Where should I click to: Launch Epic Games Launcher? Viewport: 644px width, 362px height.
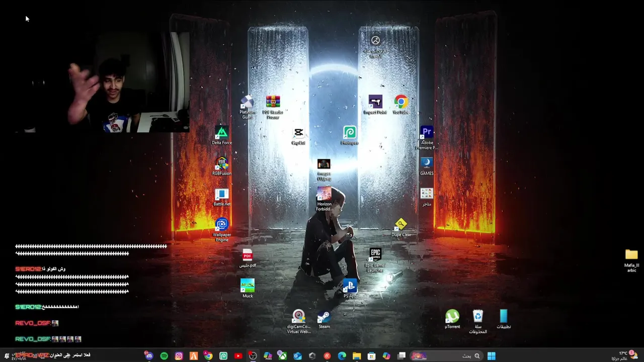point(375,260)
